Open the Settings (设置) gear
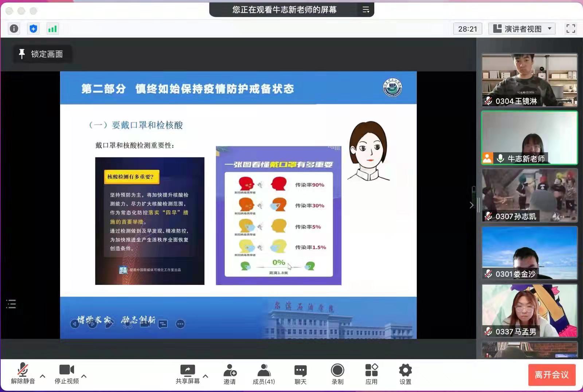 point(405,374)
